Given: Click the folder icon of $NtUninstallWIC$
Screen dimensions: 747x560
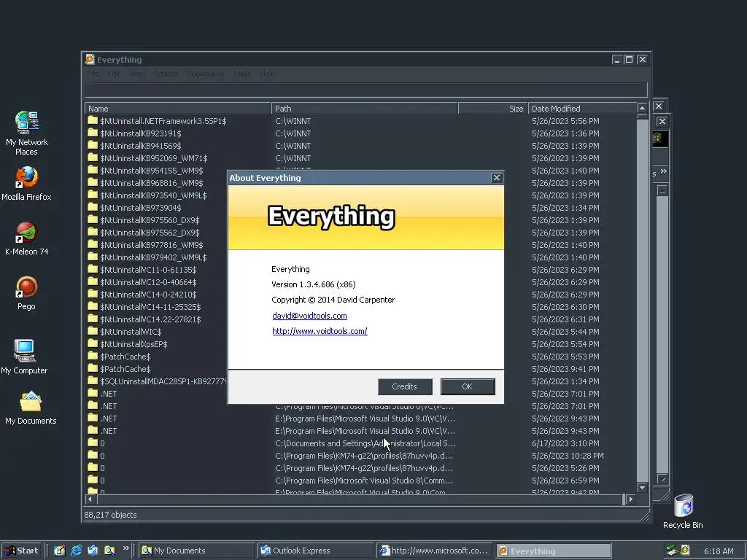Looking at the screenshot, I should [93, 332].
